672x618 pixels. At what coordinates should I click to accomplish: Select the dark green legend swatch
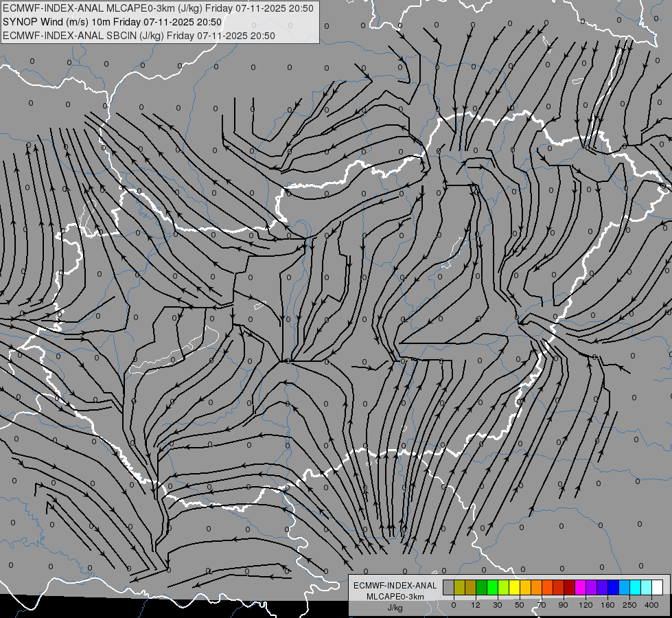click(x=481, y=587)
